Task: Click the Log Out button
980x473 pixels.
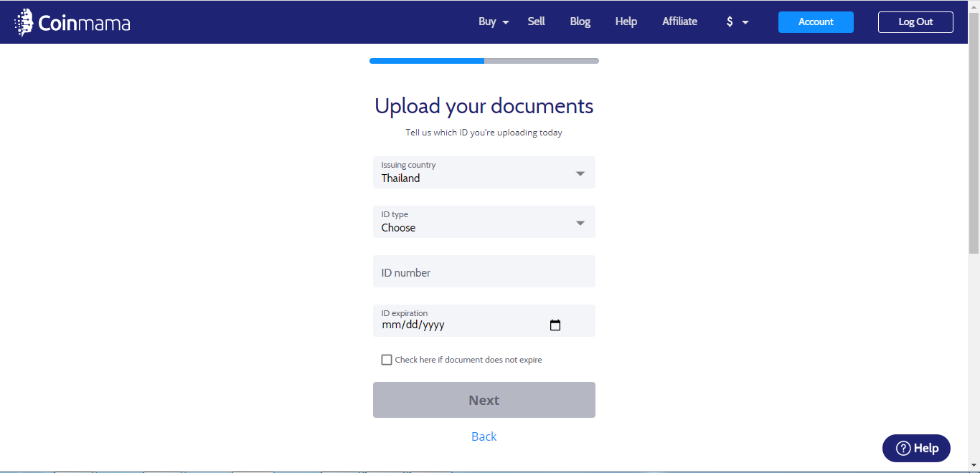Action: click(915, 22)
